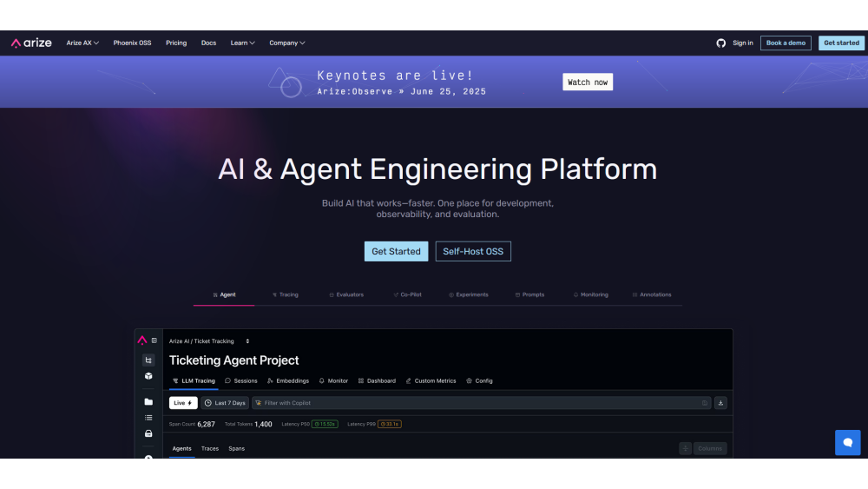Screen dimensions: 868x489
Task: Click the Arize logo in the navbar
Action: coord(31,43)
